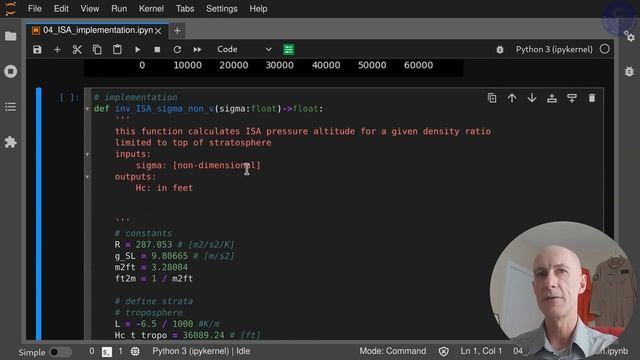Viewport: 640px width, 360px height.
Task: Save the notebook with the disk icon
Action: (x=37, y=49)
